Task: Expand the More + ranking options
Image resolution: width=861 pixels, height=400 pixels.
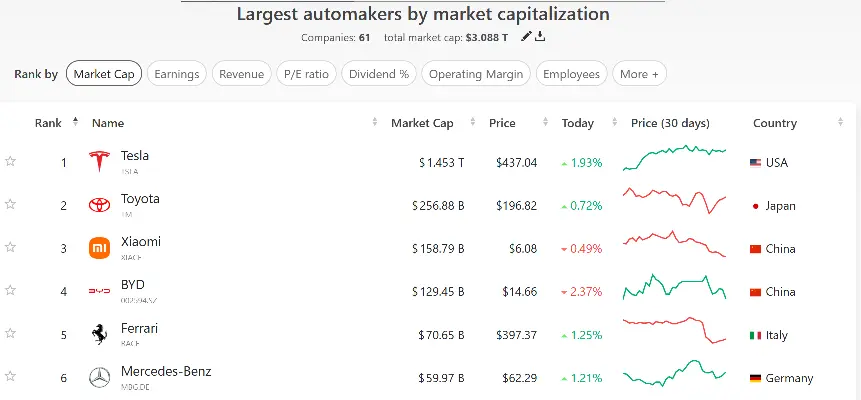Action: point(639,74)
